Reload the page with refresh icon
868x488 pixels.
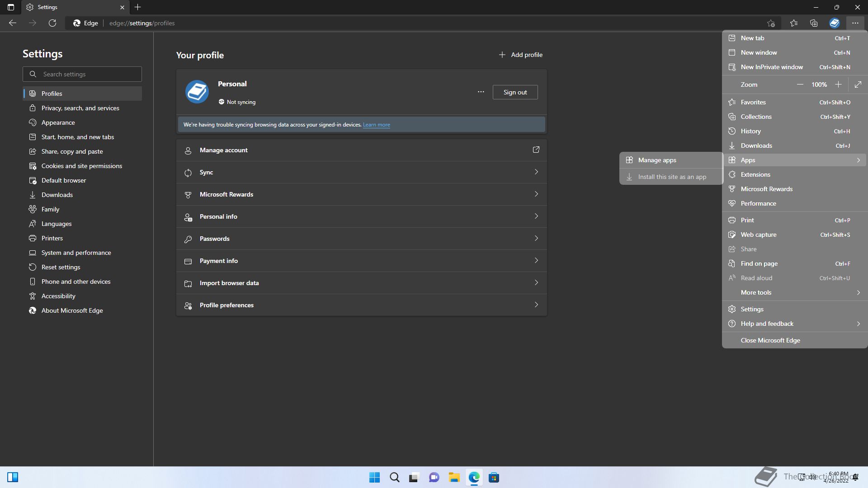click(52, 23)
